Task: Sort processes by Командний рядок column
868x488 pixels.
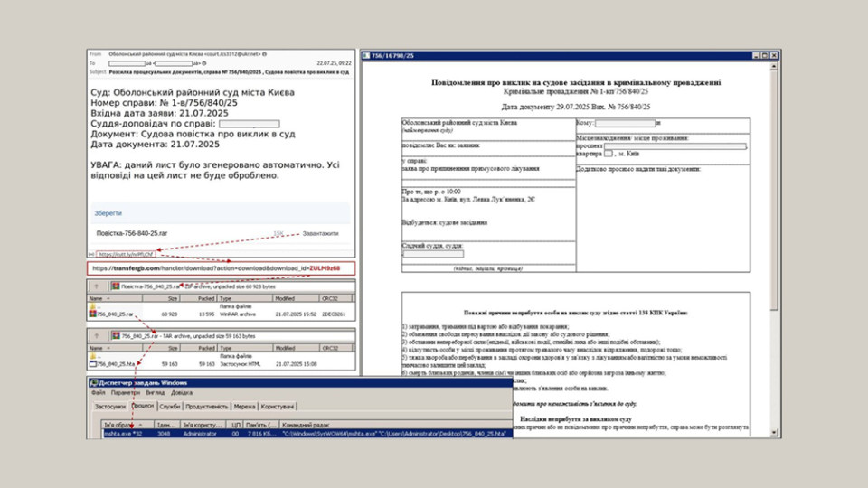Action: click(396, 425)
